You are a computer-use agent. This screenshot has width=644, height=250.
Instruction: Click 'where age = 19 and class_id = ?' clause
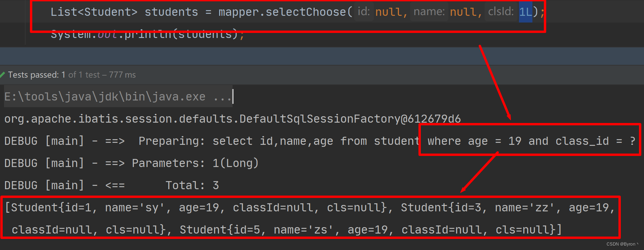(x=531, y=141)
